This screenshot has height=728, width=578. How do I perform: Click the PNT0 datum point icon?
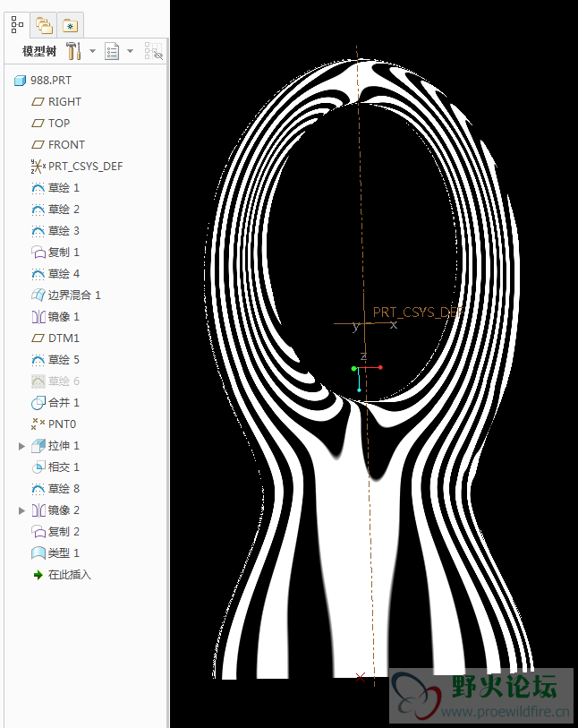tap(38, 424)
